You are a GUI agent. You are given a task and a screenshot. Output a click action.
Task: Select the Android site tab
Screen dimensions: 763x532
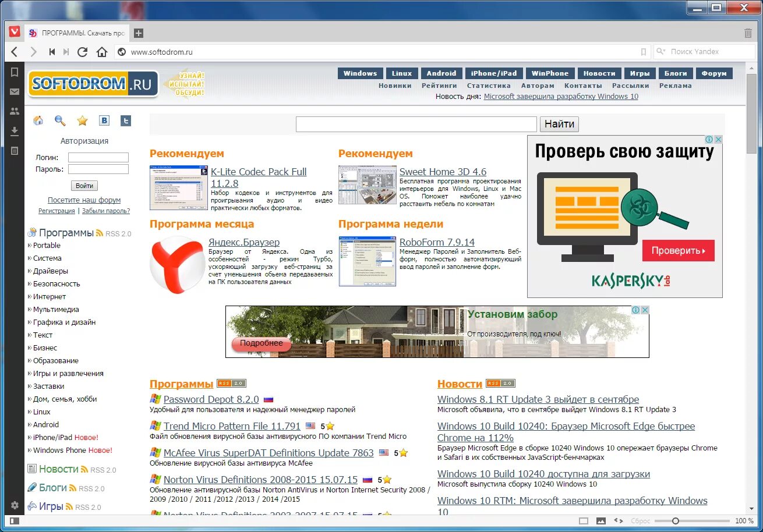click(x=441, y=73)
